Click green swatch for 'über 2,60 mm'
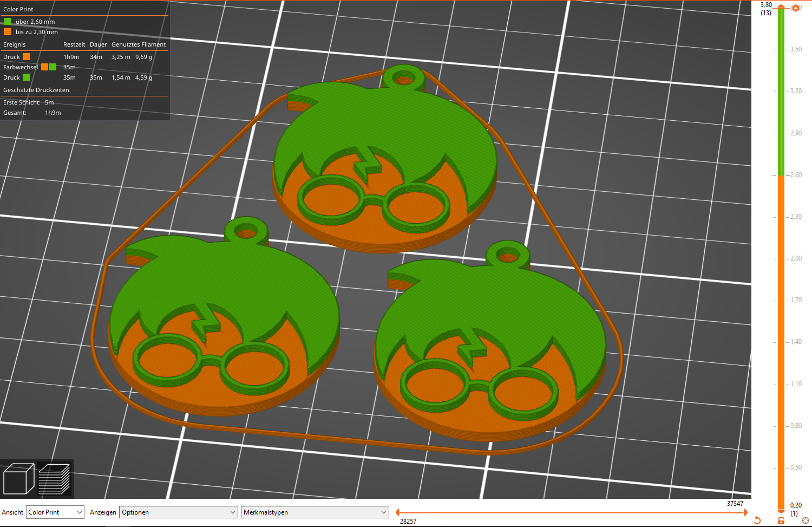This screenshot has height=527, width=812. [7, 21]
